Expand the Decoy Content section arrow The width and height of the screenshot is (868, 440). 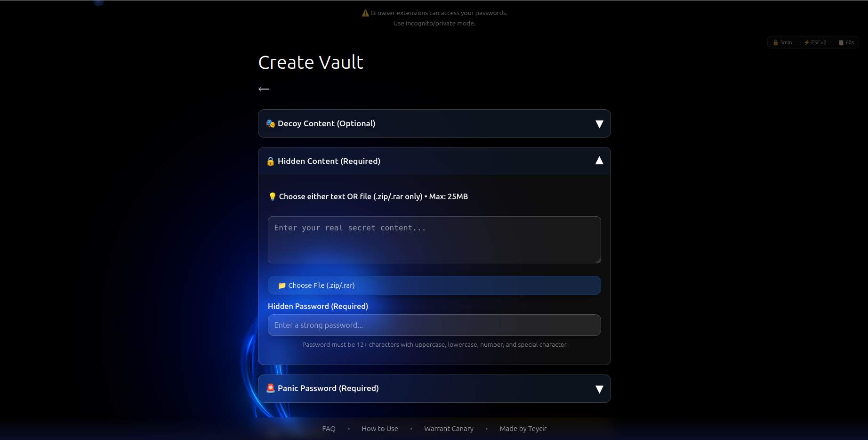pyautogui.click(x=599, y=124)
